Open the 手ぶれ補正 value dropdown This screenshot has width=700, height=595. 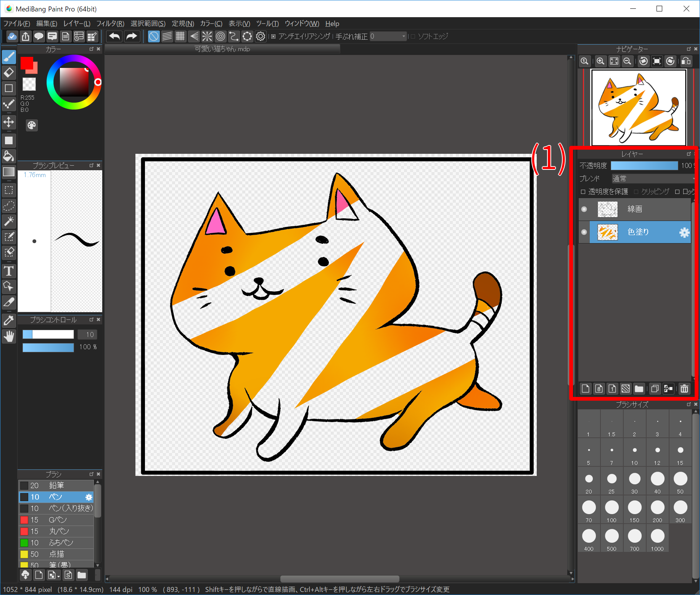(x=403, y=36)
